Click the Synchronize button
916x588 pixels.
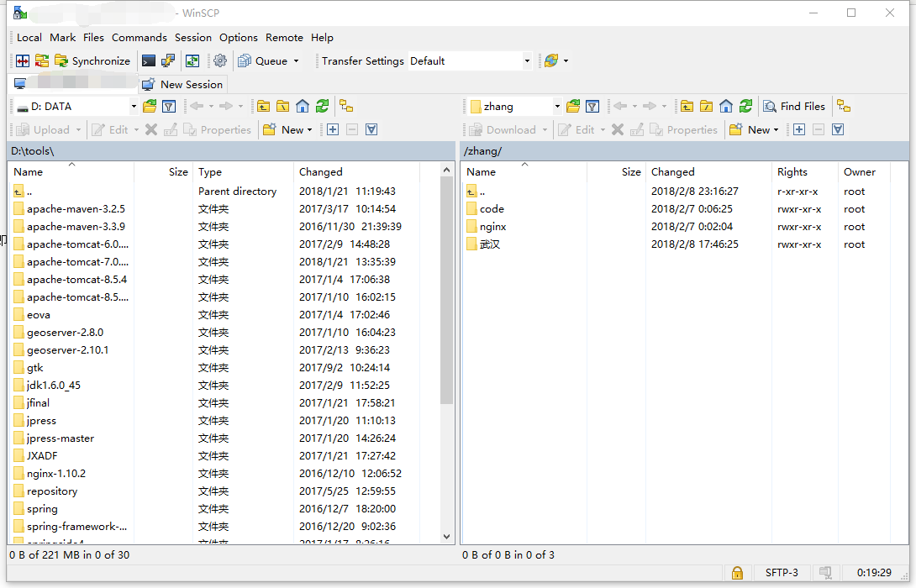[x=92, y=60]
